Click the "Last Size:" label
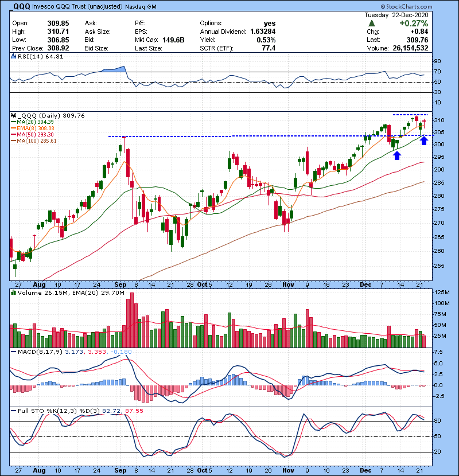The height and width of the screenshot is (476, 459). pyautogui.click(x=148, y=48)
